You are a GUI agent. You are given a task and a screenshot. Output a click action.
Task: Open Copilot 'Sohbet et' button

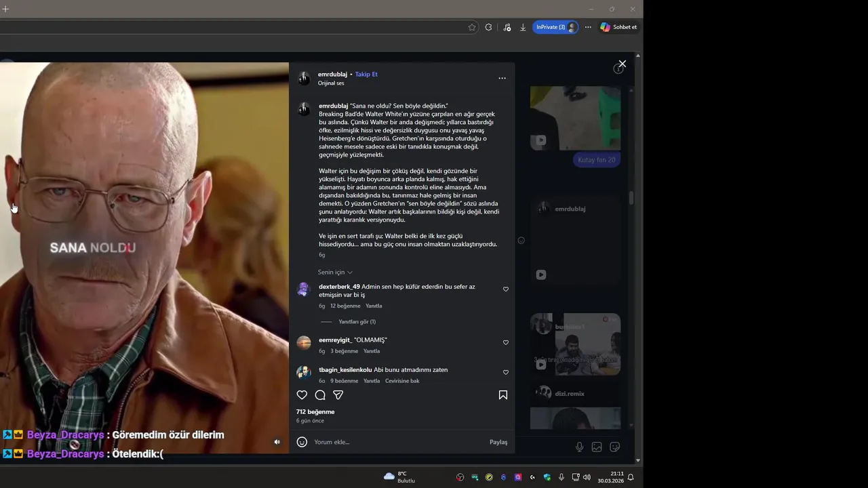click(618, 27)
